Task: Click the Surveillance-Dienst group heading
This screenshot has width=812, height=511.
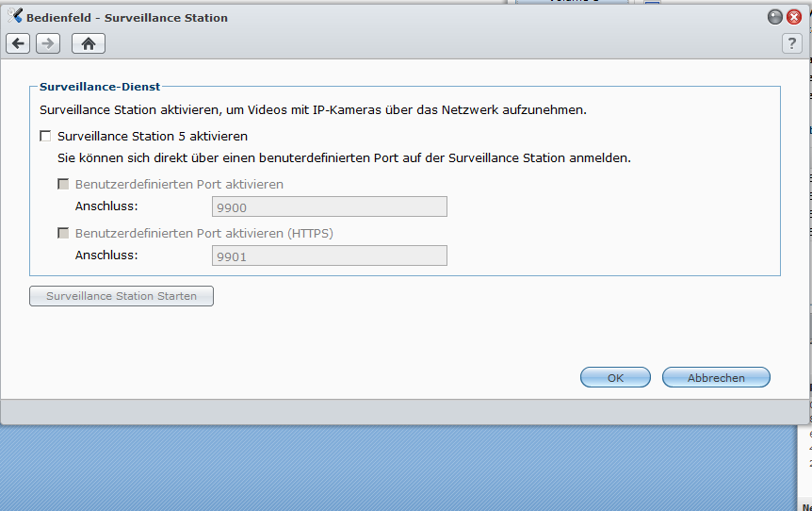Action: coord(100,87)
